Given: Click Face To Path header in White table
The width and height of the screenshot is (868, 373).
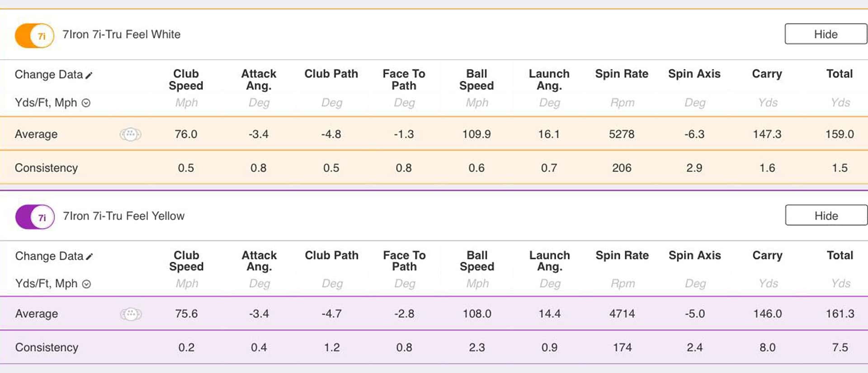Looking at the screenshot, I should tap(404, 79).
